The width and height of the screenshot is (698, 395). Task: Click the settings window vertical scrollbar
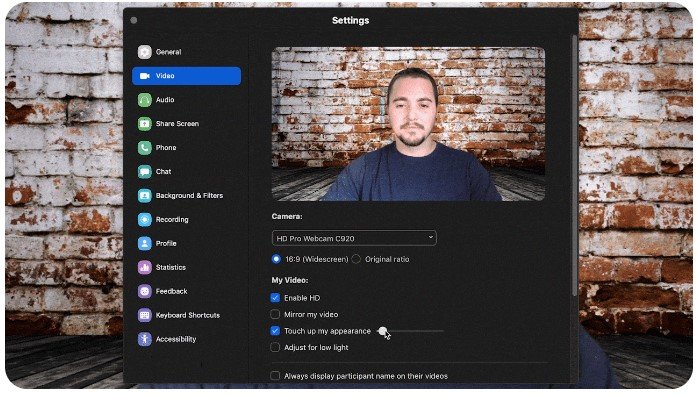(574, 165)
